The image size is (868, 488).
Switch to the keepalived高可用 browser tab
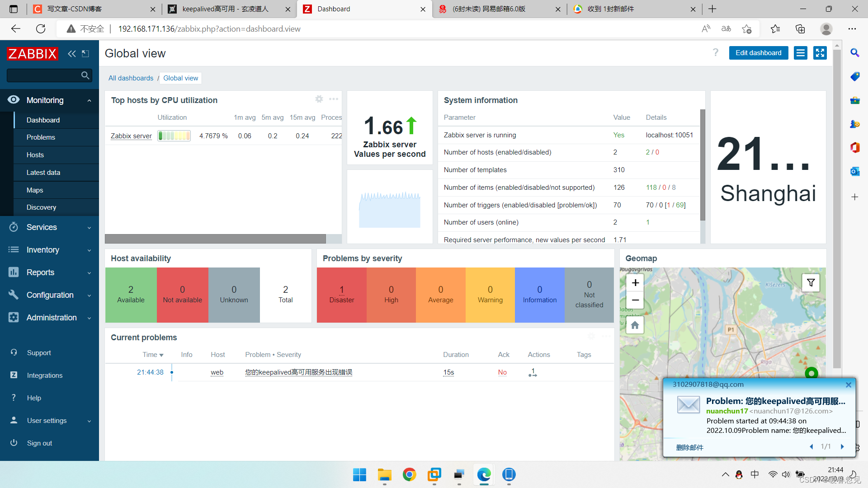(228, 9)
